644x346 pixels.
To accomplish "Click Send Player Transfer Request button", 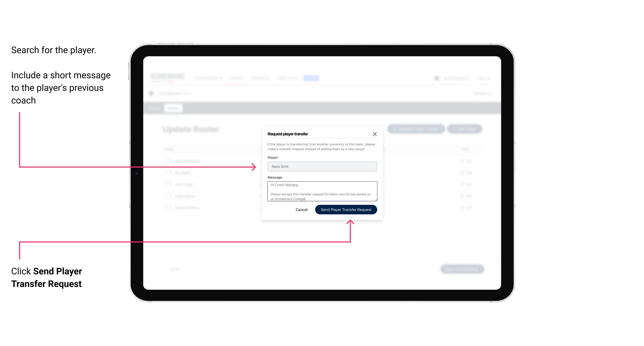I will pyautogui.click(x=346, y=209).
